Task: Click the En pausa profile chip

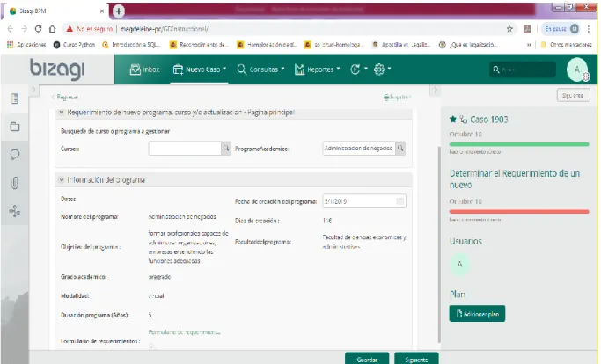Action: 561,29
